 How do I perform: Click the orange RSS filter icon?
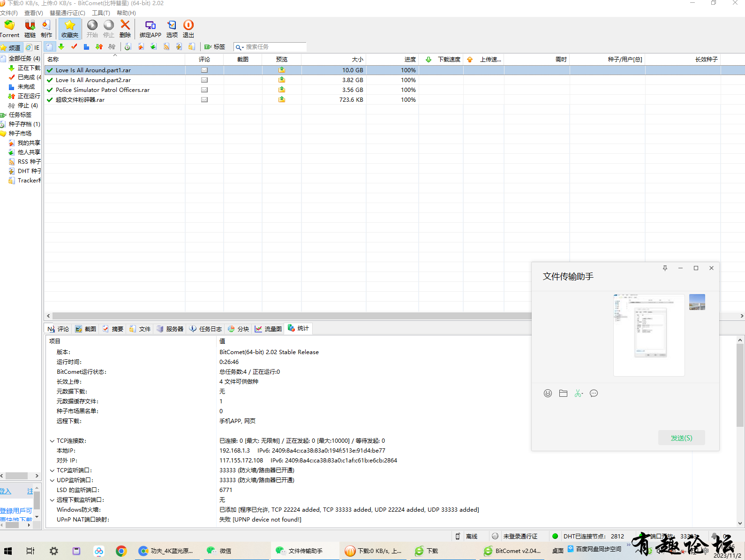click(x=166, y=47)
